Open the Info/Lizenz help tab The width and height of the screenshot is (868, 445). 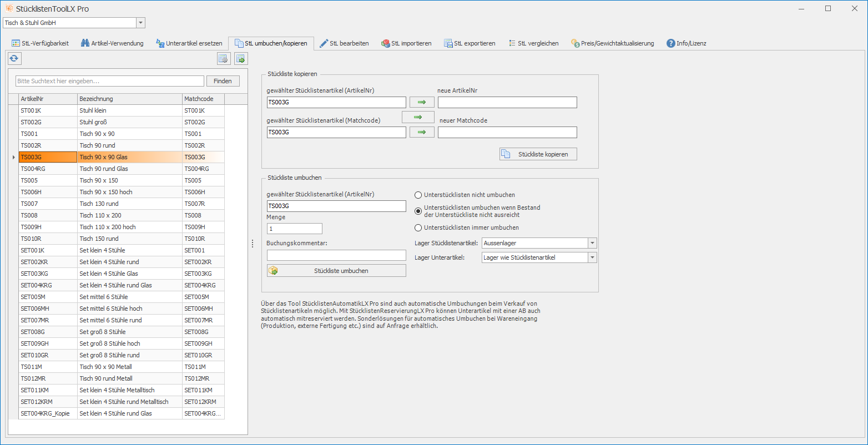pos(686,43)
